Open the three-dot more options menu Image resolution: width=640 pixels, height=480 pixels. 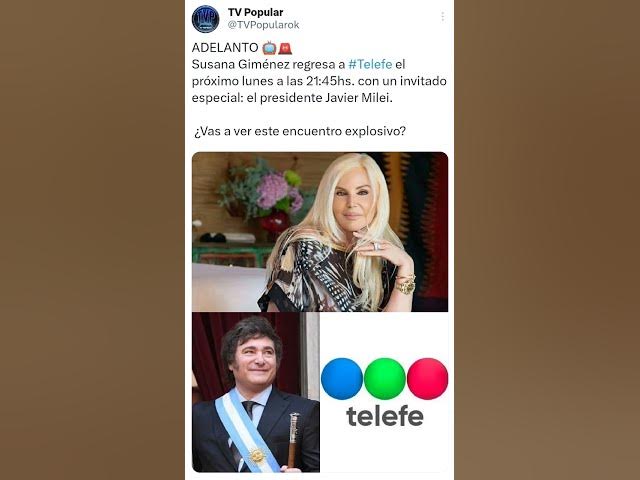pyautogui.click(x=442, y=17)
